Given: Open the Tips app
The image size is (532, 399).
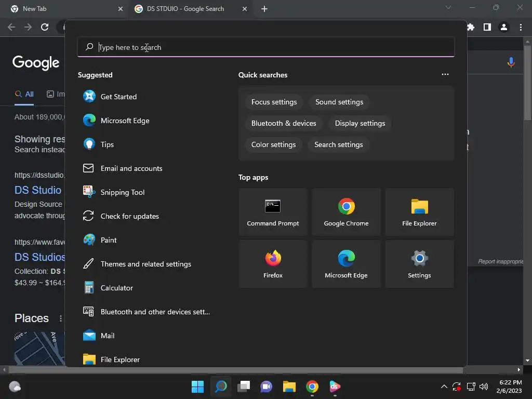Looking at the screenshot, I should [x=146, y=144].
